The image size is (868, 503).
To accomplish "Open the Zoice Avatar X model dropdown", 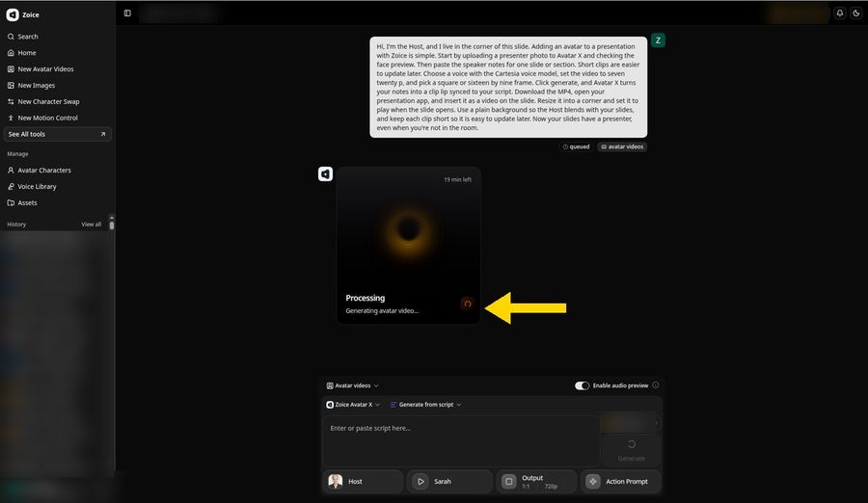I will coord(353,405).
